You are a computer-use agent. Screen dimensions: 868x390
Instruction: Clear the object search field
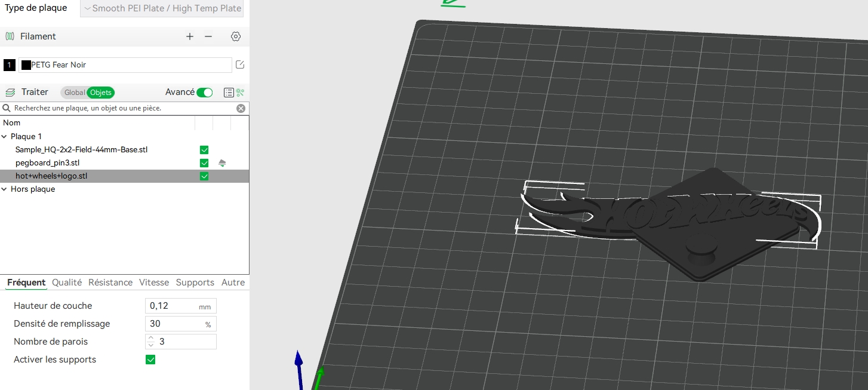241,108
